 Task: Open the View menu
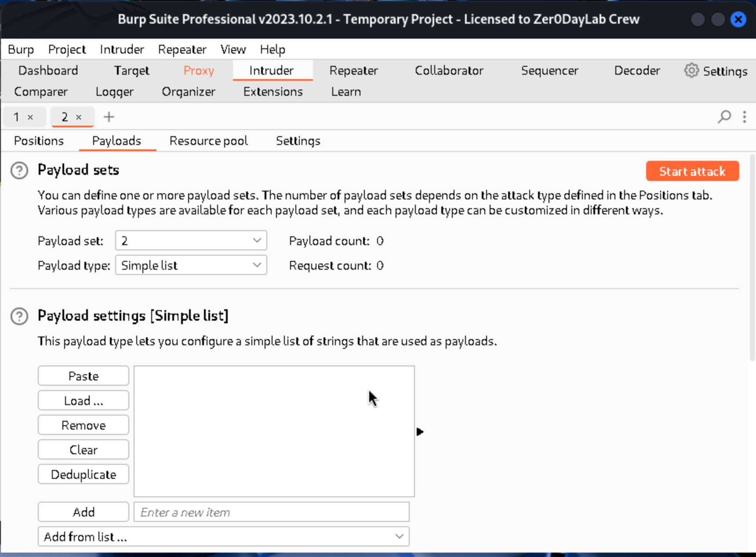233,49
